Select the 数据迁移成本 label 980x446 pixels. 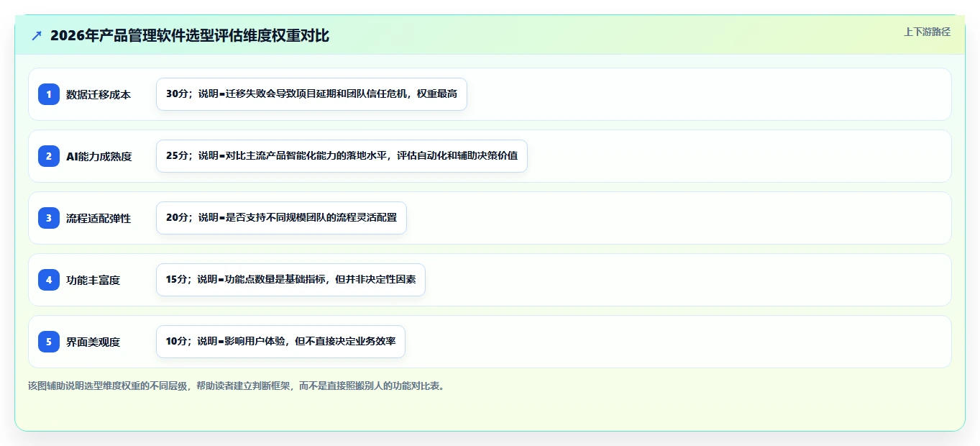pos(99,94)
